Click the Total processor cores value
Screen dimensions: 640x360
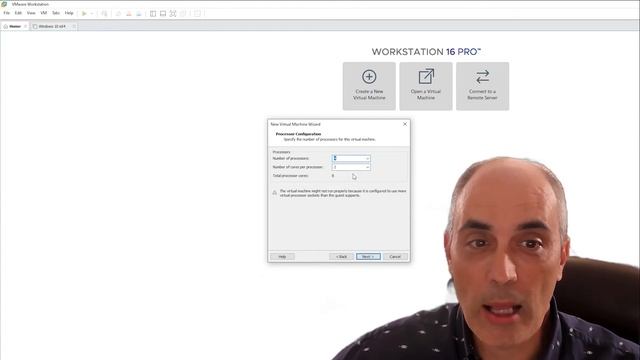333,176
